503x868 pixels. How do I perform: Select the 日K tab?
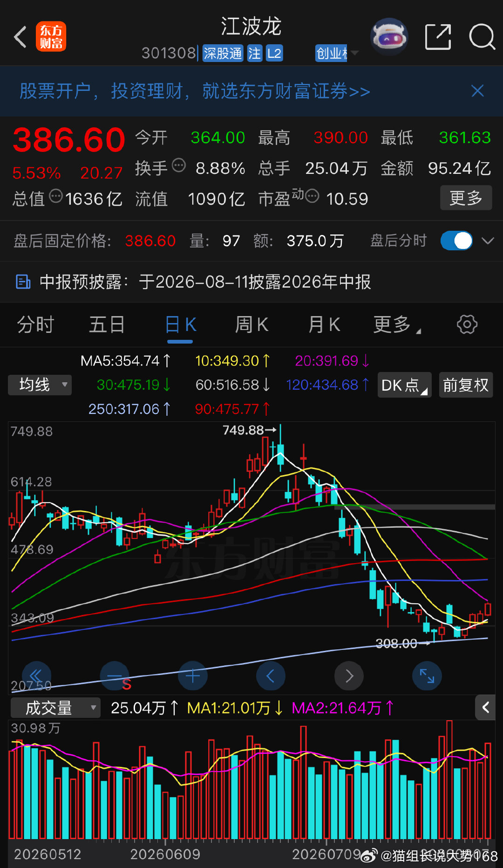pos(180,324)
